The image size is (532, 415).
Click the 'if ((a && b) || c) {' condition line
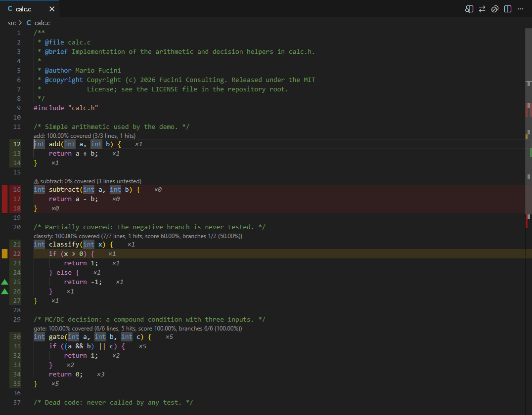[87, 346]
